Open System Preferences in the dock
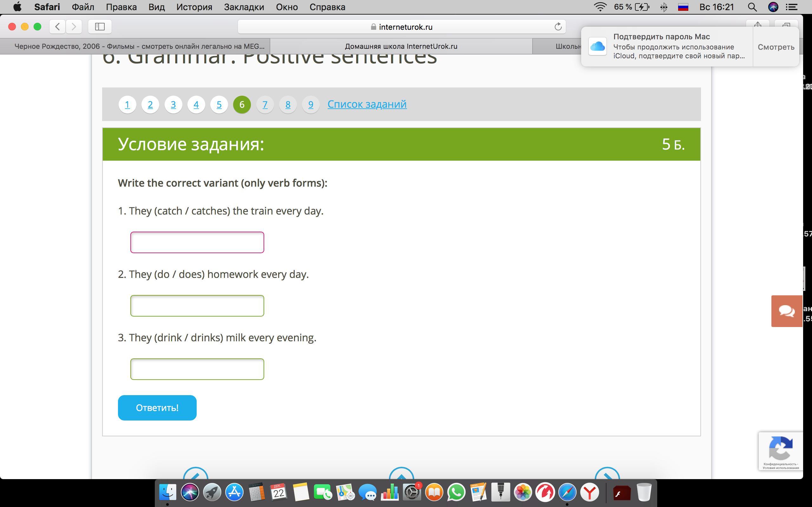812x507 pixels. click(x=412, y=492)
